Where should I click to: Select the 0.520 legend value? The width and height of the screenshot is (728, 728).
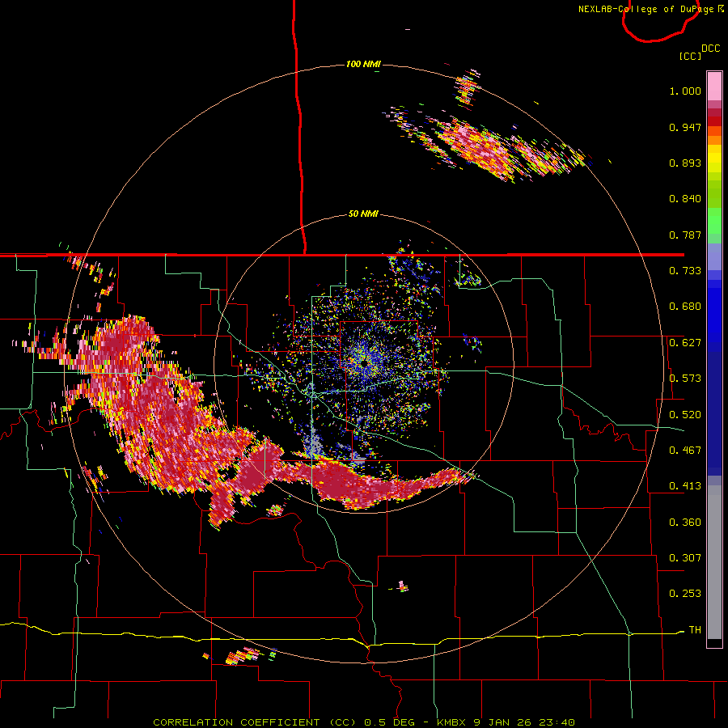pyautogui.click(x=685, y=415)
